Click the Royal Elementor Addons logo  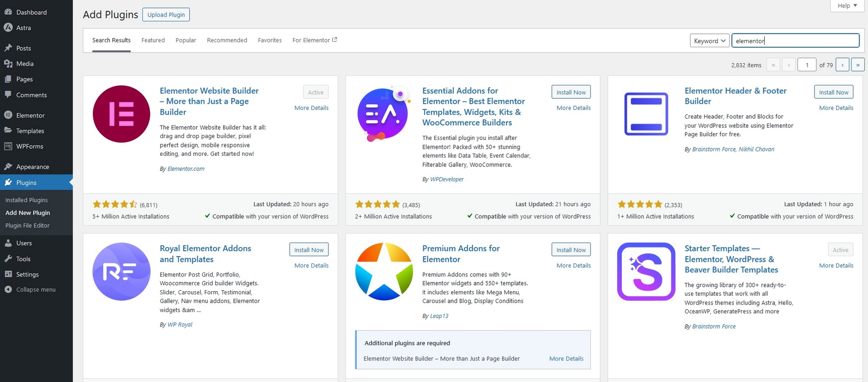pos(121,272)
